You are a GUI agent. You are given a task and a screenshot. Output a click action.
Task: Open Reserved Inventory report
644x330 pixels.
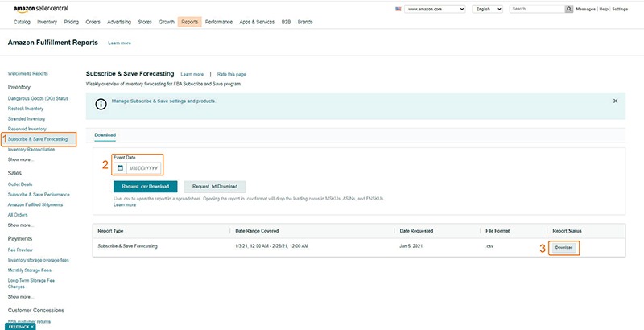27,129
